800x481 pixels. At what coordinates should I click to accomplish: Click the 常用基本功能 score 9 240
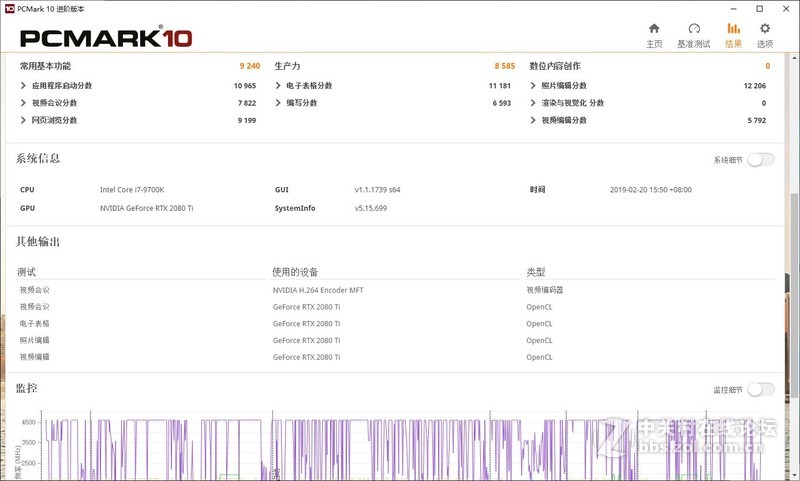pos(249,66)
